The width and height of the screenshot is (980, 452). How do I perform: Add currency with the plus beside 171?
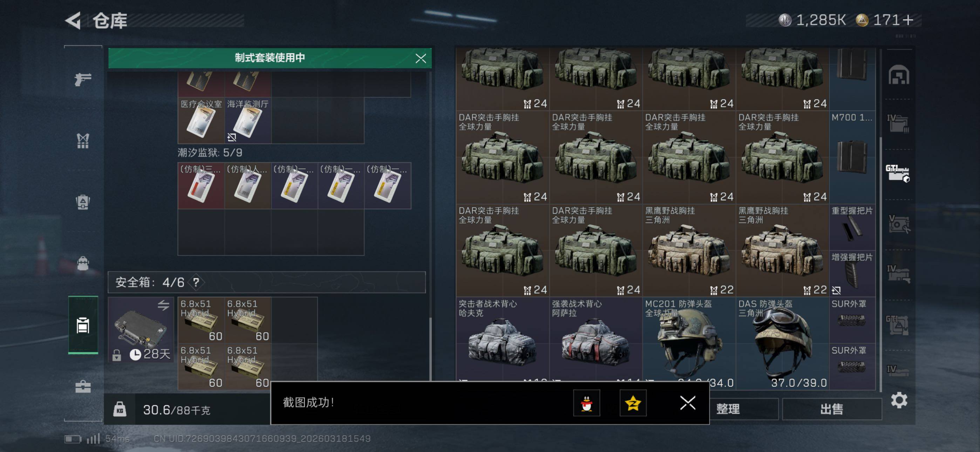(x=907, y=20)
